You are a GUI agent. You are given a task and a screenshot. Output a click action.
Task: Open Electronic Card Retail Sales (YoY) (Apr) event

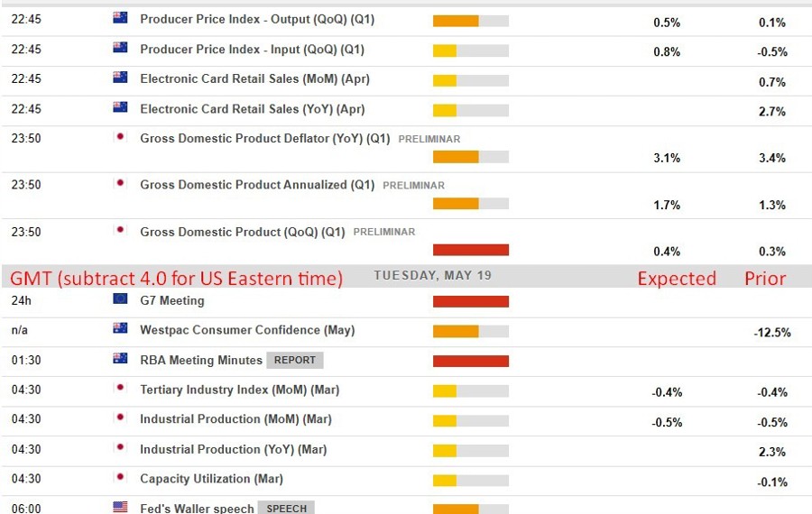click(x=253, y=109)
